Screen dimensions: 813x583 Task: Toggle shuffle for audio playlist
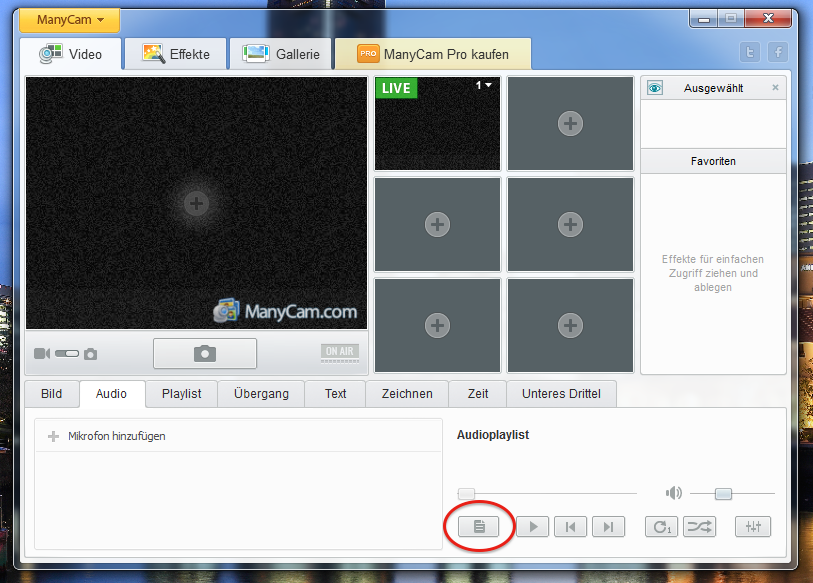(x=699, y=527)
